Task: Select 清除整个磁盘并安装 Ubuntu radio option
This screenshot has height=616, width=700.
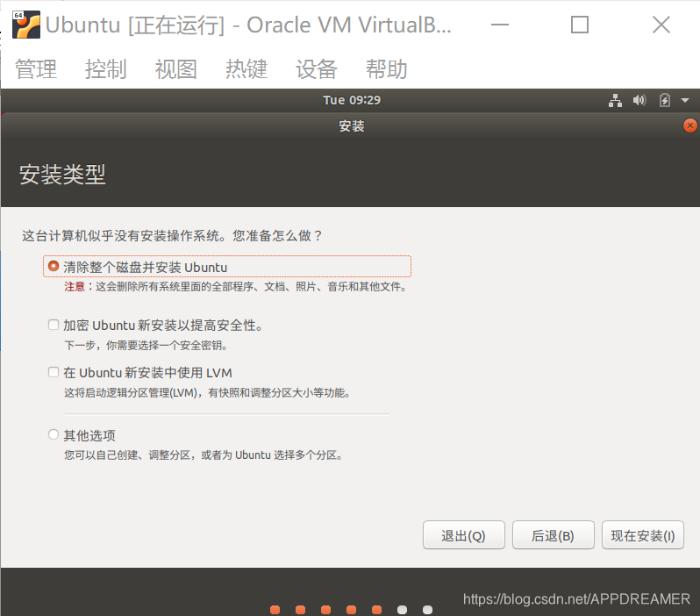Action: pyautogui.click(x=54, y=266)
